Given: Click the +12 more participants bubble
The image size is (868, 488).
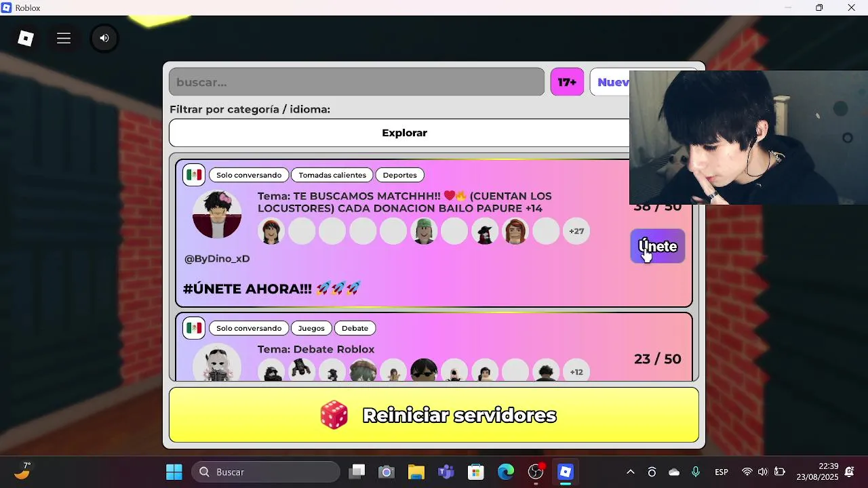Looking at the screenshot, I should pyautogui.click(x=576, y=371).
